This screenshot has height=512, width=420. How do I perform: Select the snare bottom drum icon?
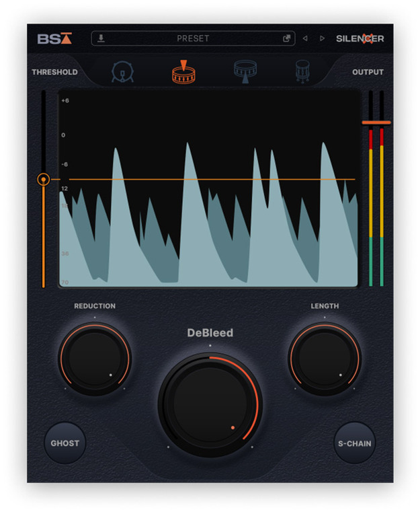tap(246, 72)
